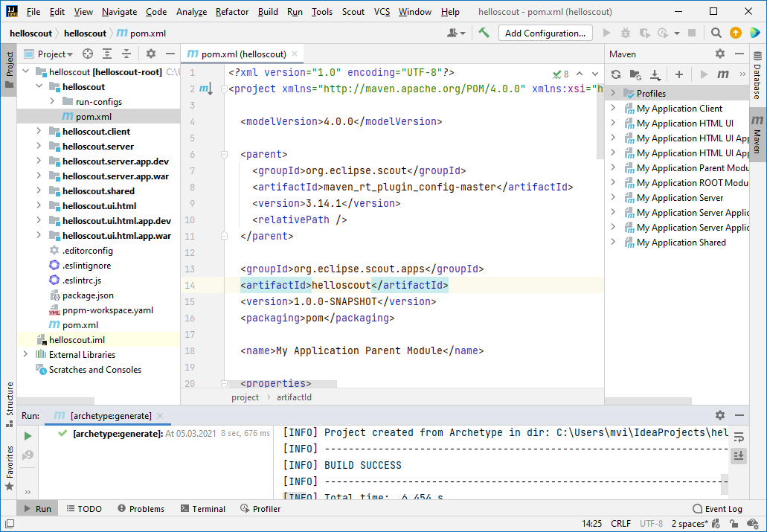
Task: Select pom.xml under the helloscout module
Action: [x=92, y=116]
